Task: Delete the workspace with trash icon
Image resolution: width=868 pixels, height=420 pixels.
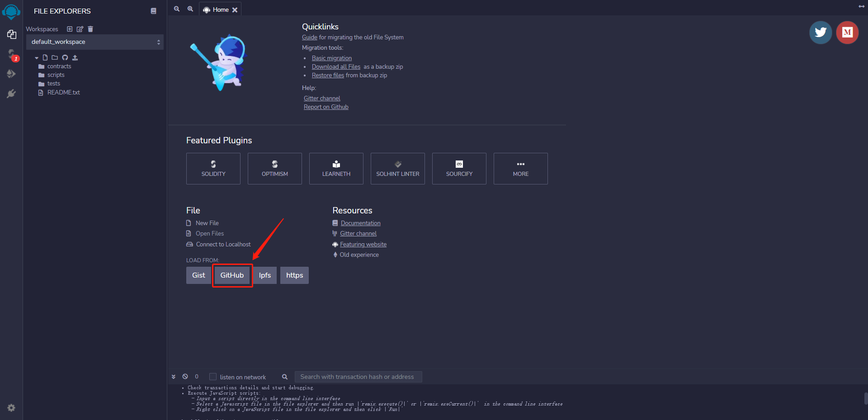Action: pyautogui.click(x=90, y=29)
